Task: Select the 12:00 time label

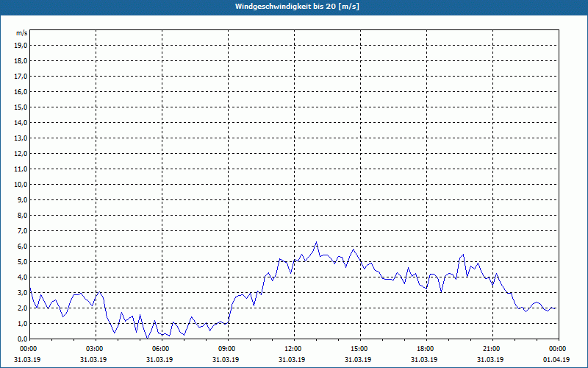Action: 294,349
